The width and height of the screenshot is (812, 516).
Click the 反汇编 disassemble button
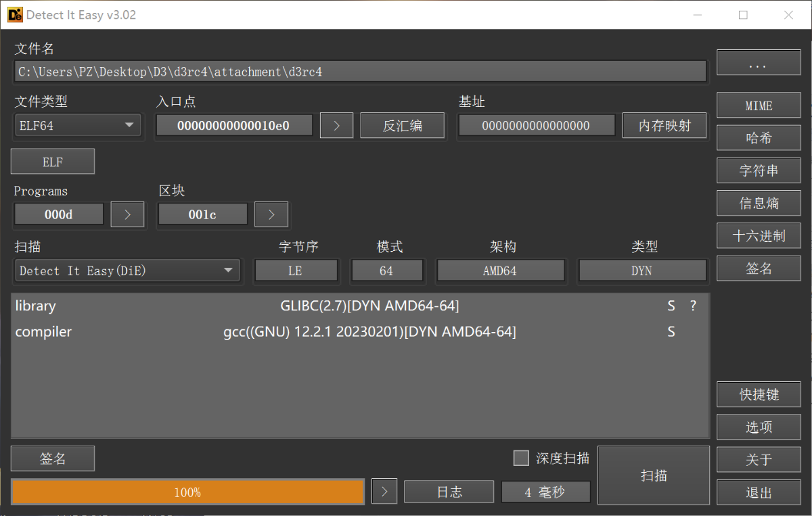point(403,125)
